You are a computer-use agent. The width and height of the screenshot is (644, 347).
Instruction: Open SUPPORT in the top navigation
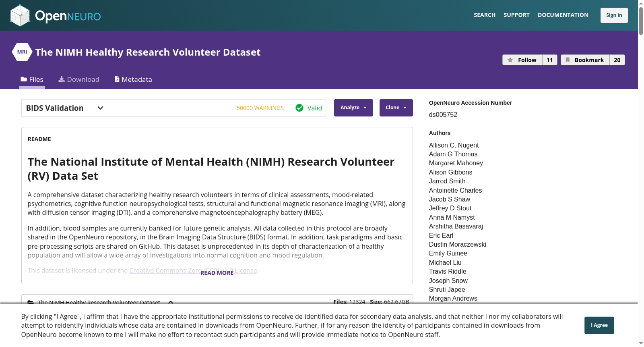516,15
